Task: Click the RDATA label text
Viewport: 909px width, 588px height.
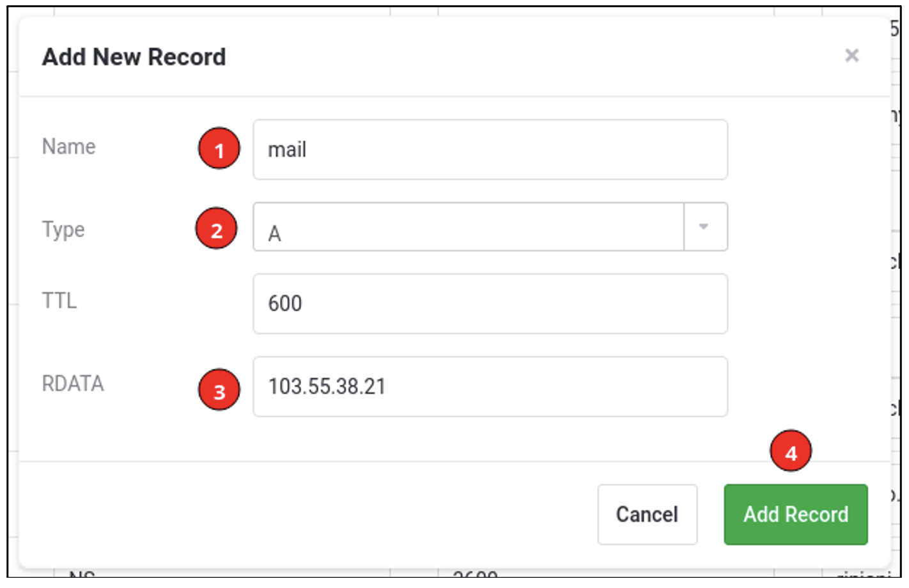Action: [x=72, y=383]
